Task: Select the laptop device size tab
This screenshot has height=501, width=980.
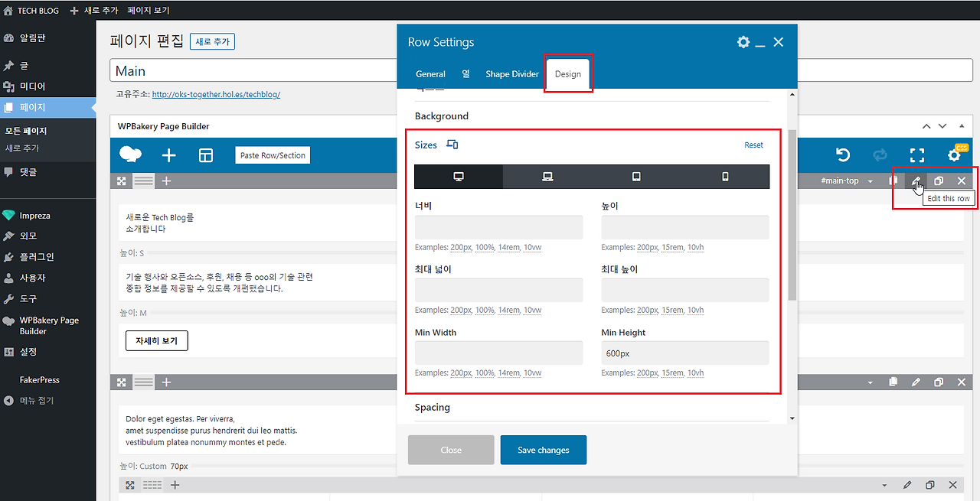Action: (x=547, y=177)
